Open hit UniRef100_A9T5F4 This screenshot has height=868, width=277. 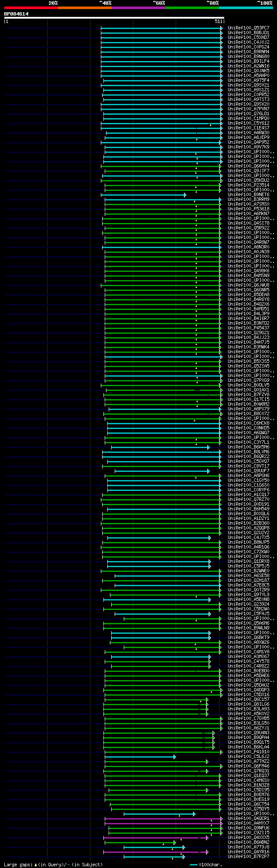click(248, 81)
